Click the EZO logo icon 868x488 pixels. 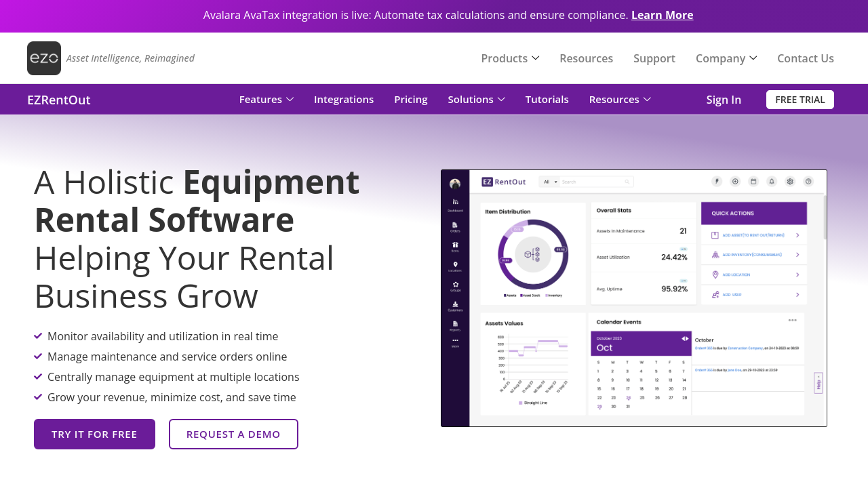tap(44, 58)
